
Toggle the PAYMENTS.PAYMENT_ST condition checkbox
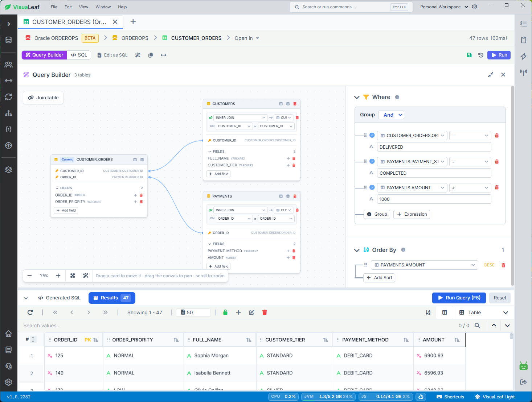pyautogui.click(x=372, y=161)
